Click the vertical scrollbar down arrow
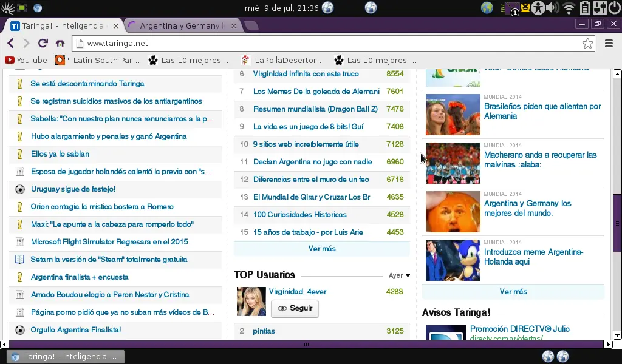The height and width of the screenshot is (364, 622). [x=617, y=335]
